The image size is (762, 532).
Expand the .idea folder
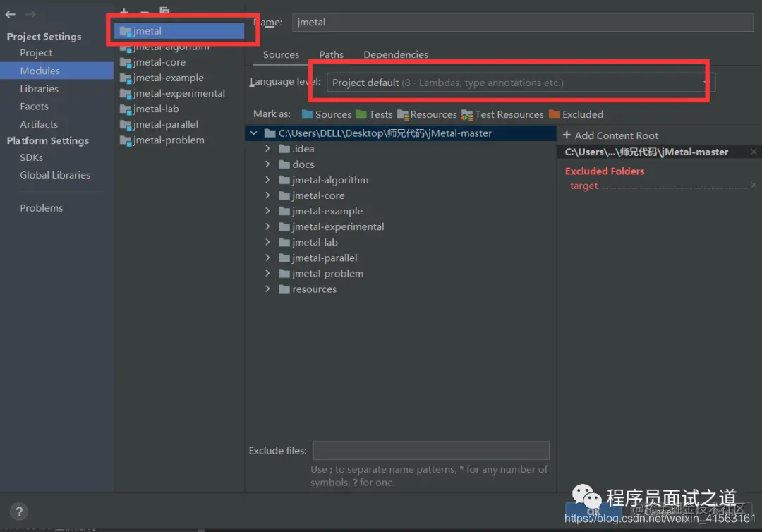click(x=267, y=148)
